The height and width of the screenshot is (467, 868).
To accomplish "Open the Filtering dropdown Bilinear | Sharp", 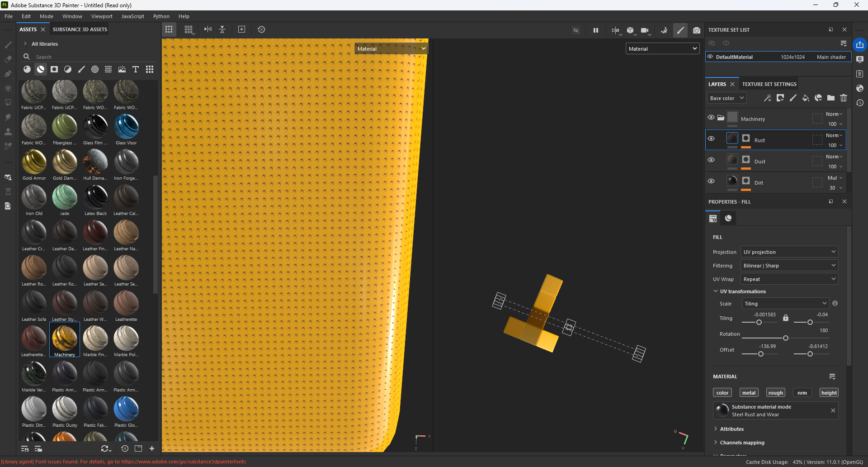I will point(789,266).
